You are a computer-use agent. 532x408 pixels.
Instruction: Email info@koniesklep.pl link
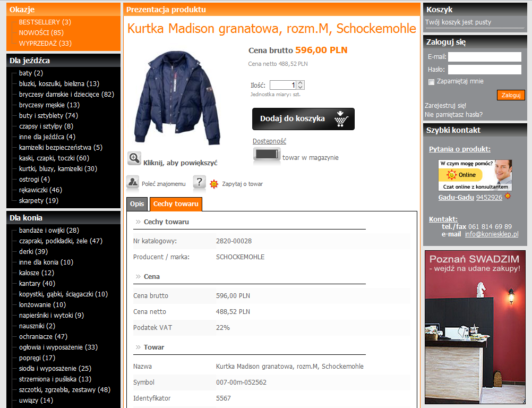[x=492, y=234]
